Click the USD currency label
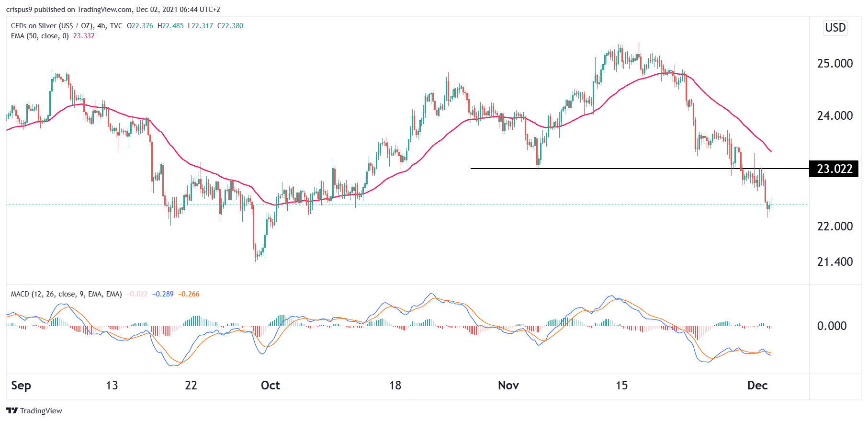Viewport: 868px width, 421px height. (x=835, y=28)
